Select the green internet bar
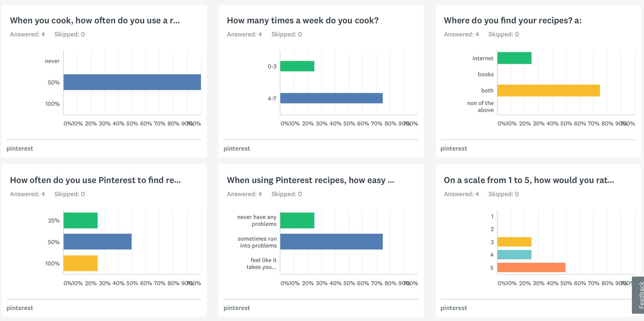The image size is (644, 321). [x=514, y=58]
